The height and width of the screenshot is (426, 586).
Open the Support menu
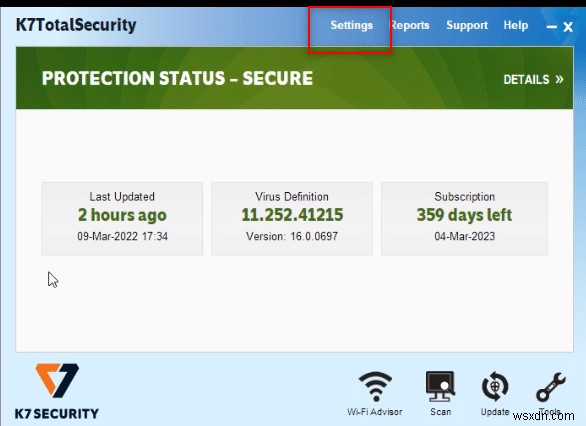[467, 25]
